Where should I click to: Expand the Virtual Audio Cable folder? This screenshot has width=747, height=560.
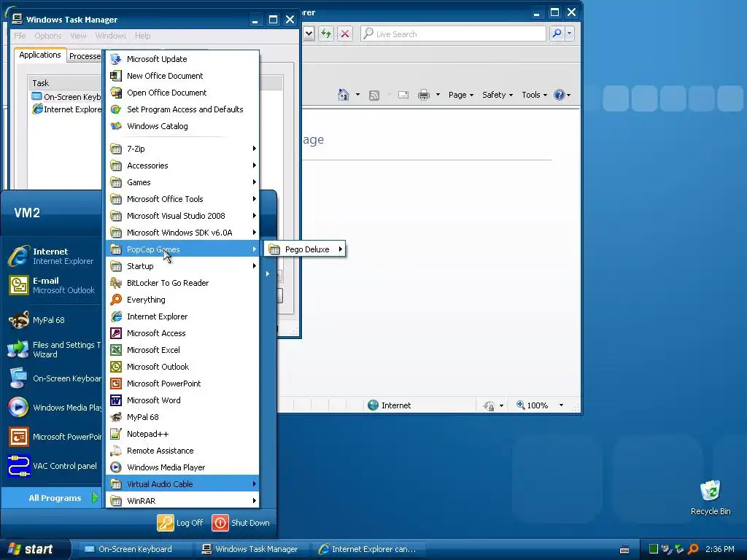tap(182, 484)
